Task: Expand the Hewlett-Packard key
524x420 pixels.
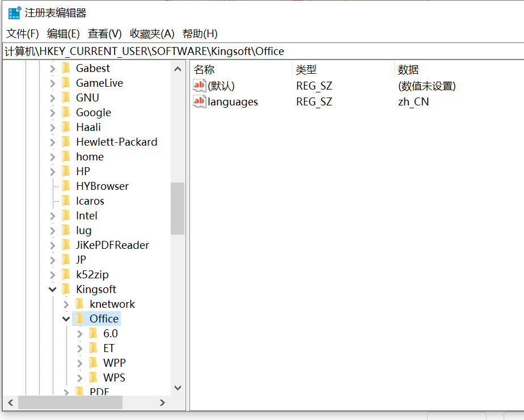Action: (53, 142)
